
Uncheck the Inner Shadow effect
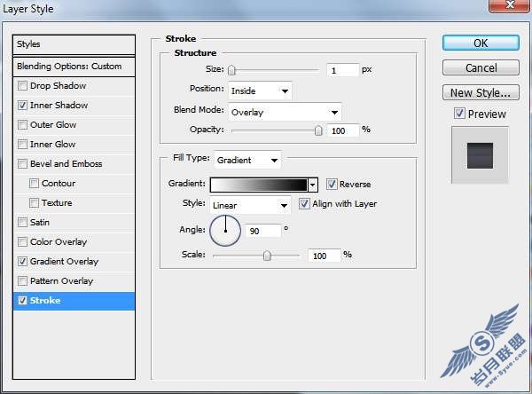point(22,106)
